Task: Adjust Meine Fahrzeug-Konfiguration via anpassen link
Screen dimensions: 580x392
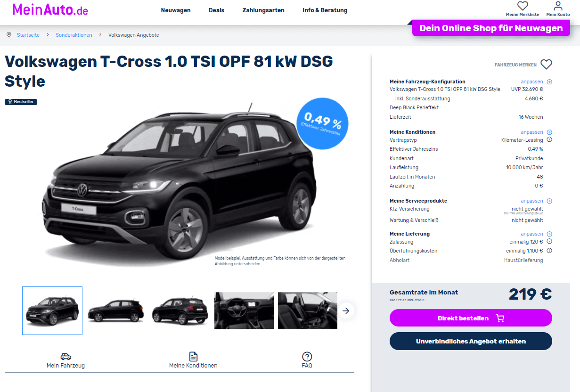Action: point(531,82)
